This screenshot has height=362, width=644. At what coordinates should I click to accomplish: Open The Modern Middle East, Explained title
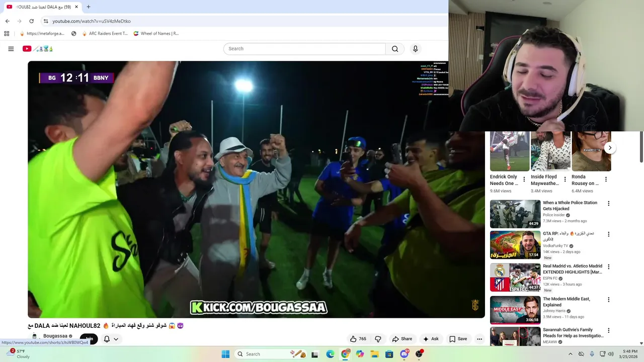(567, 302)
